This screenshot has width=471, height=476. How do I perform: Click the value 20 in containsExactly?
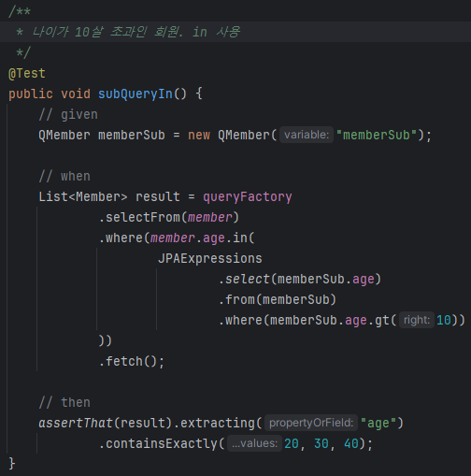[x=292, y=443]
